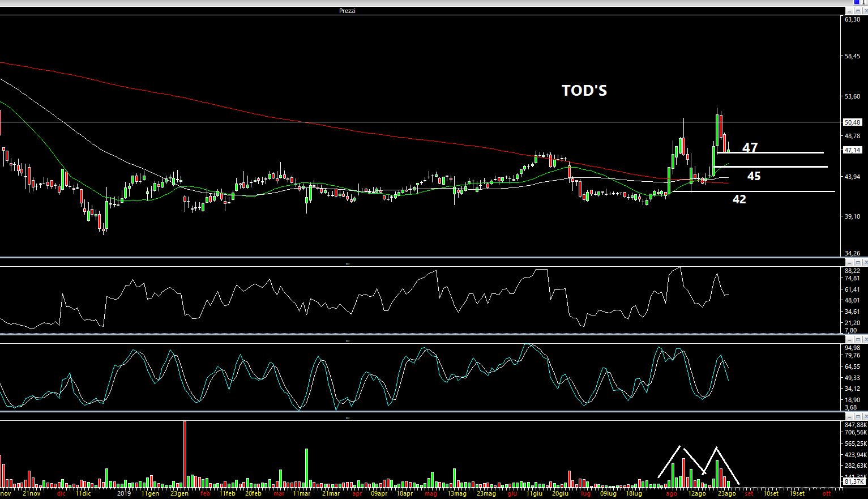Select the 42 price level annotation

click(739, 199)
